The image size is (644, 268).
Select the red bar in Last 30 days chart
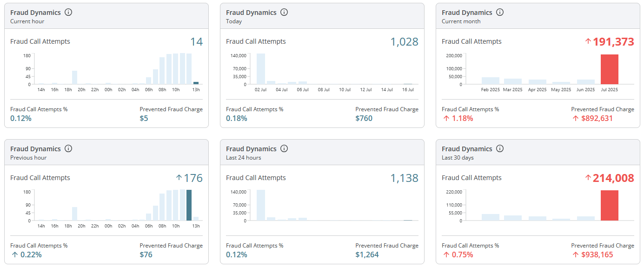(609, 205)
